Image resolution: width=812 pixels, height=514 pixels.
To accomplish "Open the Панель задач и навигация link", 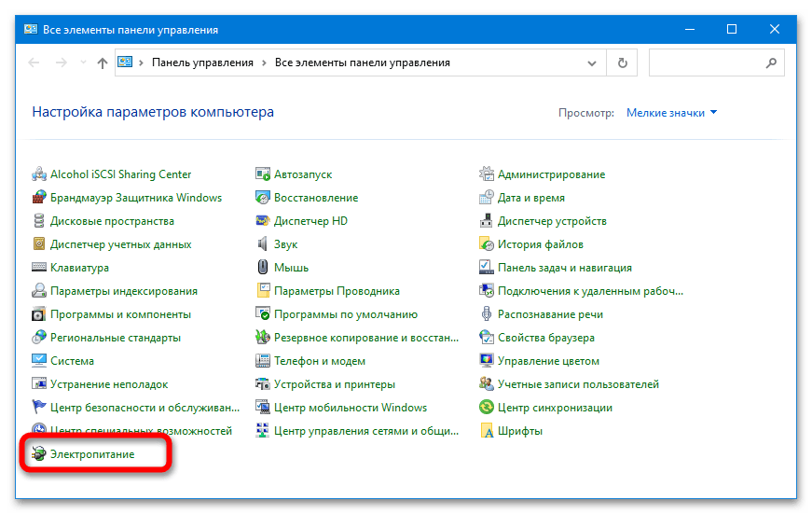I will (564, 268).
